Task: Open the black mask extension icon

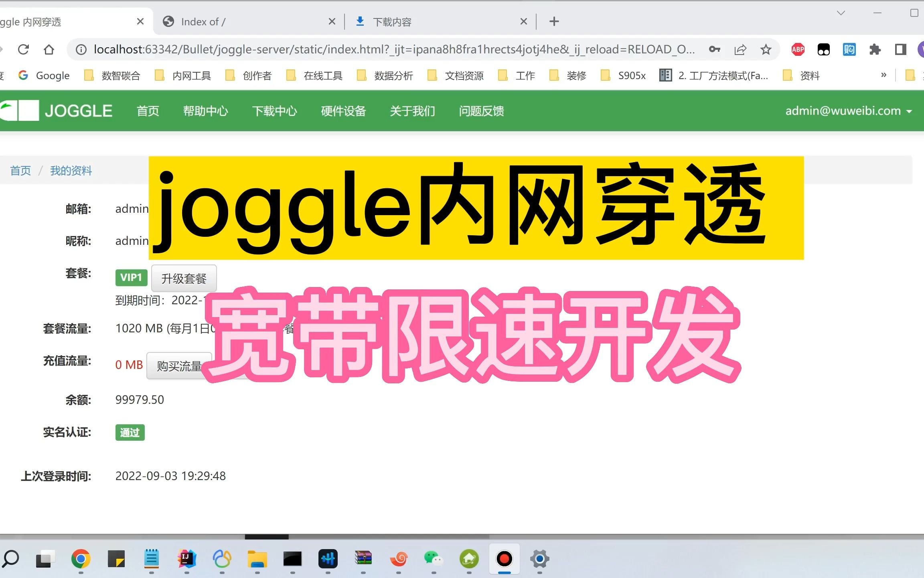Action: (824, 49)
